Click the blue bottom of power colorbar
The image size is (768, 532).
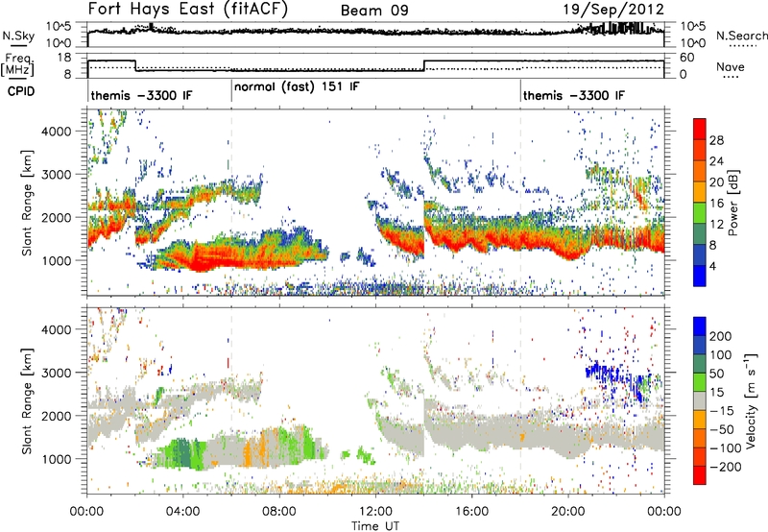700,276
